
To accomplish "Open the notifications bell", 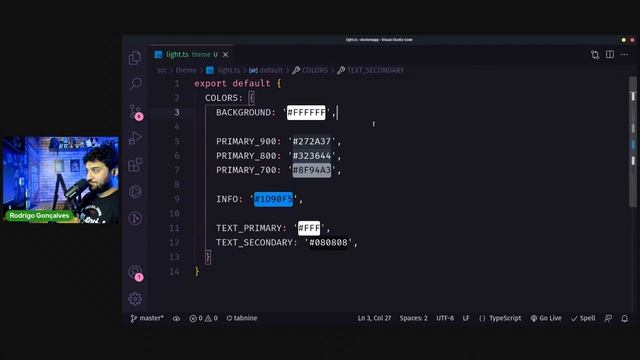I will (624, 318).
